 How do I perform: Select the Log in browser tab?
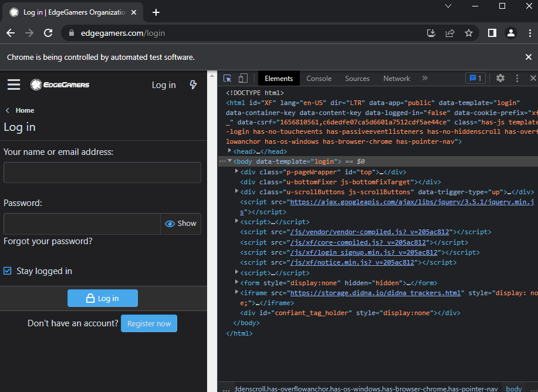(73, 12)
